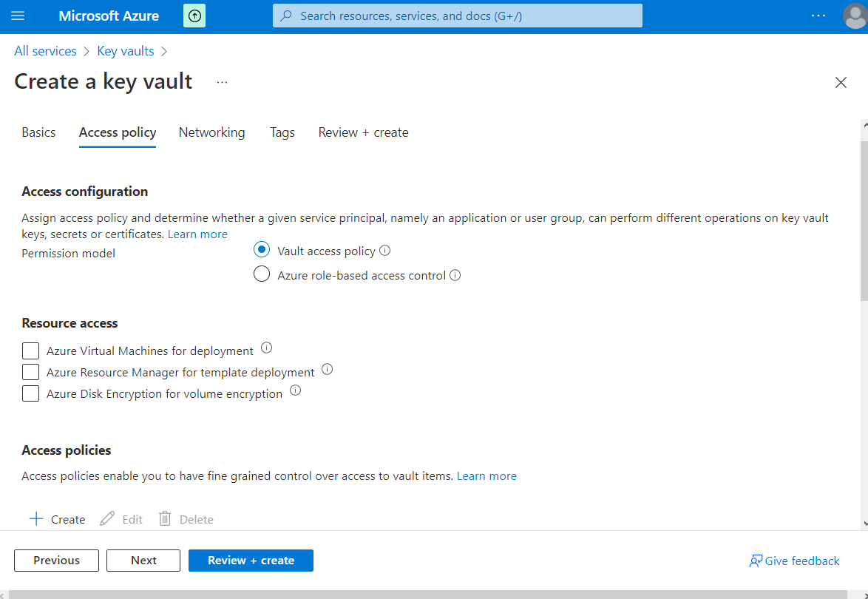
Task: Click the Previous button
Action: tap(56, 561)
